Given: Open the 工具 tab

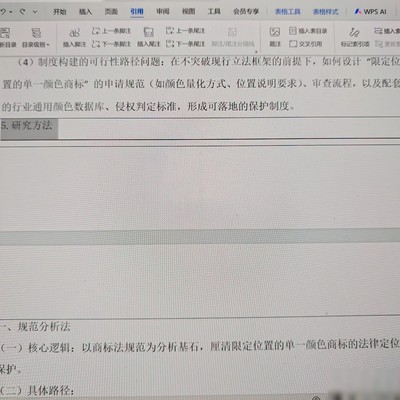Looking at the screenshot, I should [x=214, y=12].
